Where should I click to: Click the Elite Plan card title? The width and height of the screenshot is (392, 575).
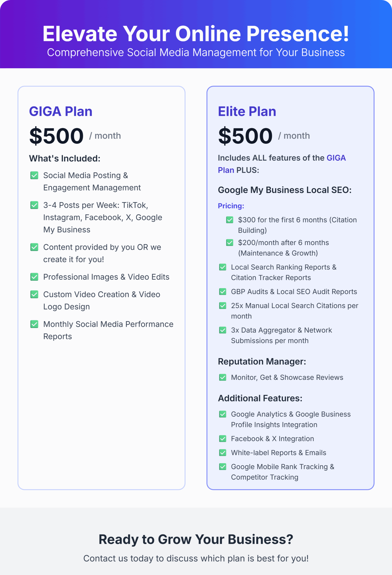(x=247, y=111)
